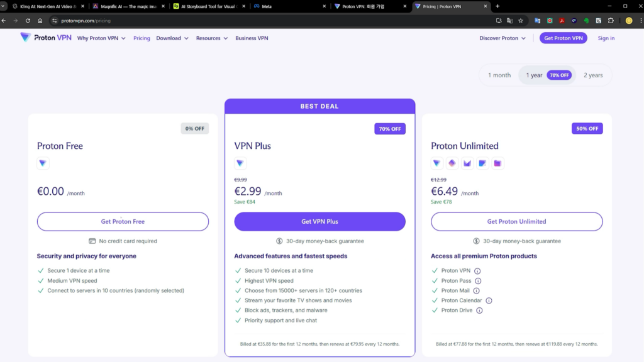Open the browser profile avatar
This screenshot has height=362, width=644.
click(x=629, y=21)
